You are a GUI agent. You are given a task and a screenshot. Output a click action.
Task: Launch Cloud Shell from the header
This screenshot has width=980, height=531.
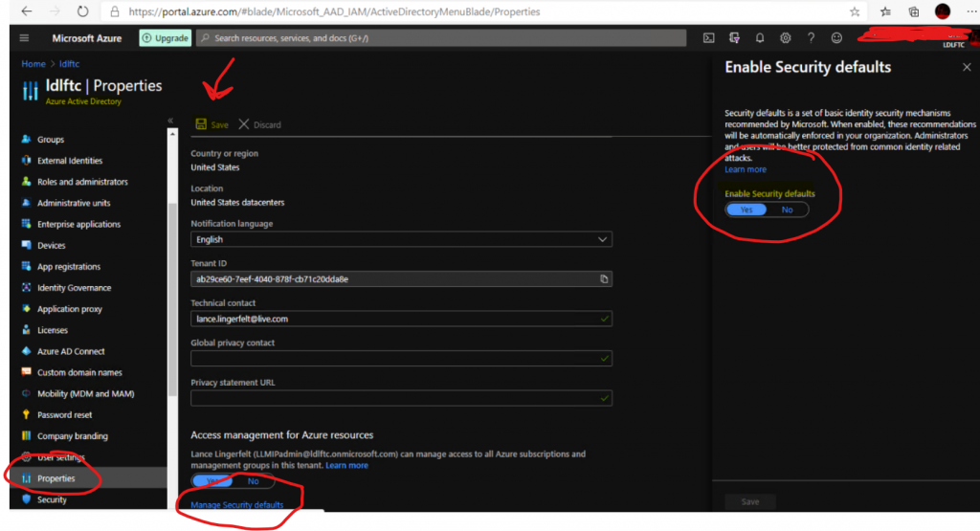[709, 38]
